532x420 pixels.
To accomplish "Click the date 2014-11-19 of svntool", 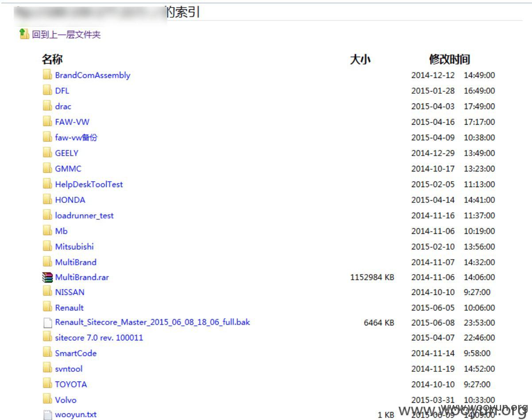I will pos(433,369).
